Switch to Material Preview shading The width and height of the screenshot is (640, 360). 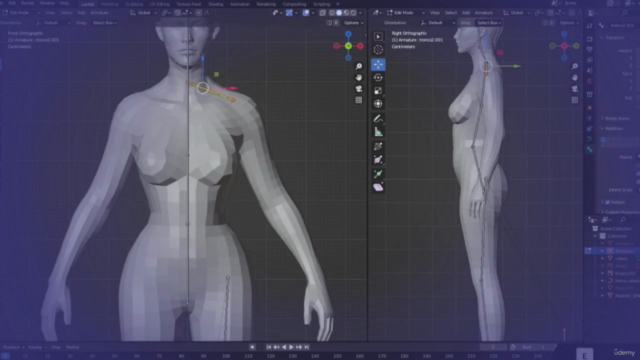(x=346, y=13)
